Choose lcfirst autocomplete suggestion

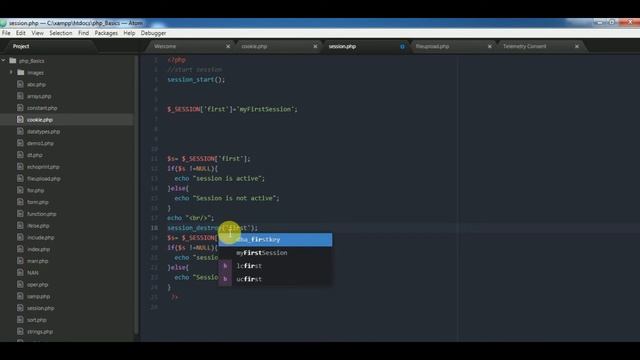[276, 266]
